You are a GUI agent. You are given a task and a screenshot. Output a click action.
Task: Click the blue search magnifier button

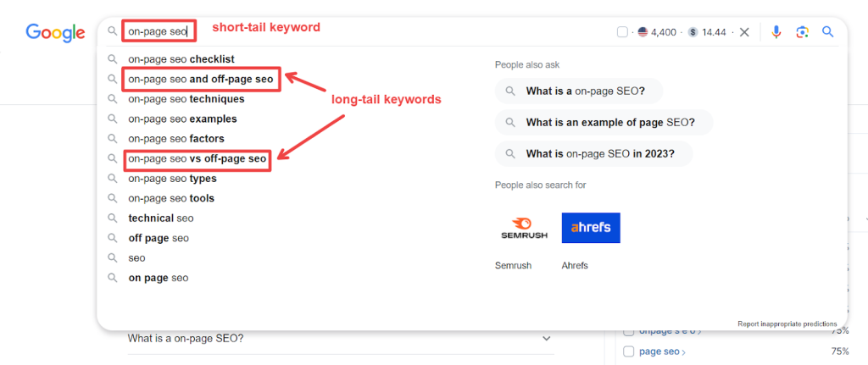coord(827,31)
